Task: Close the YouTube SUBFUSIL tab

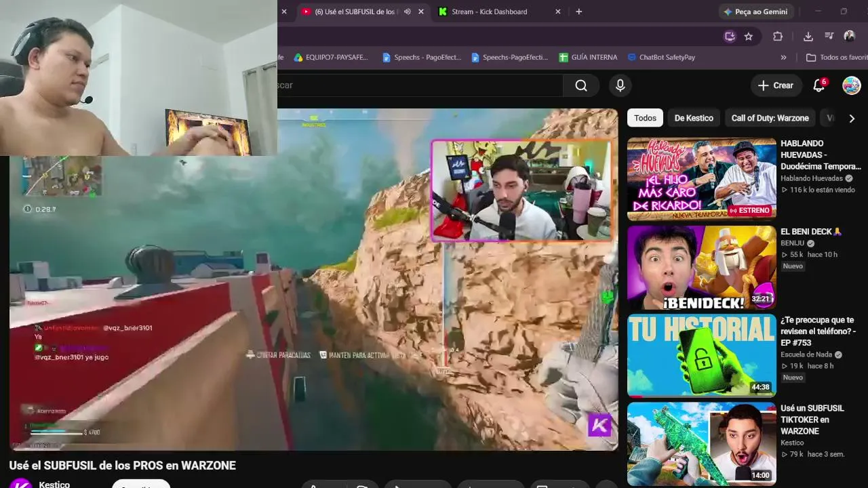Action: [x=421, y=12]
